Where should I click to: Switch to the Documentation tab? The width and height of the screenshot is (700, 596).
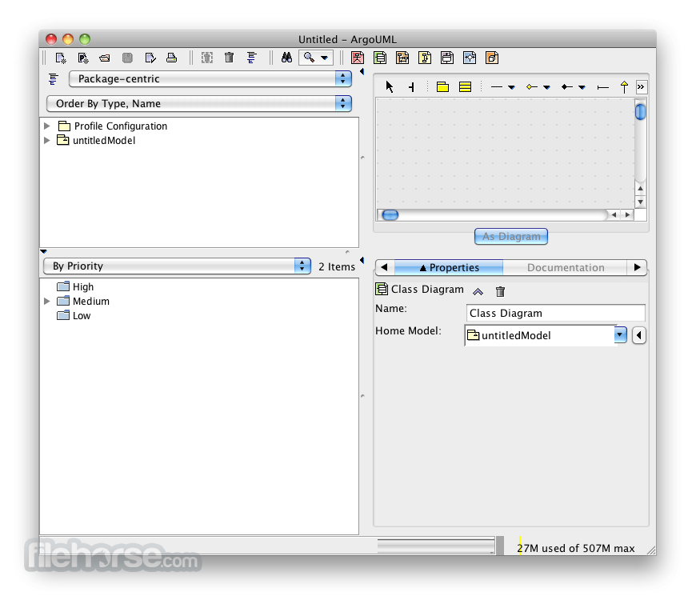coord(566,268)
